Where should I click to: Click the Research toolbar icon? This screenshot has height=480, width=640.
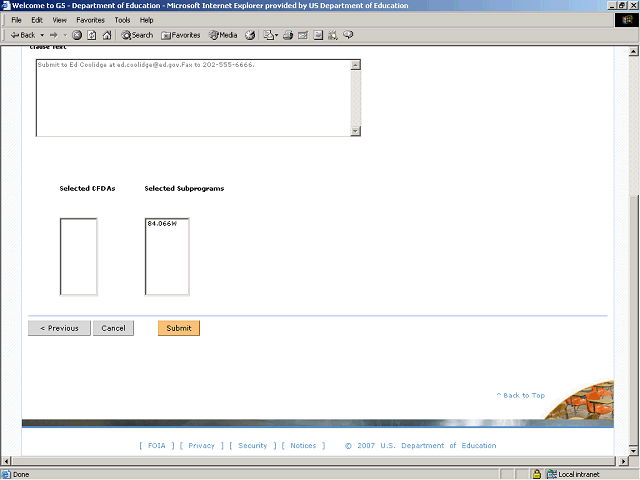(333, 35)
